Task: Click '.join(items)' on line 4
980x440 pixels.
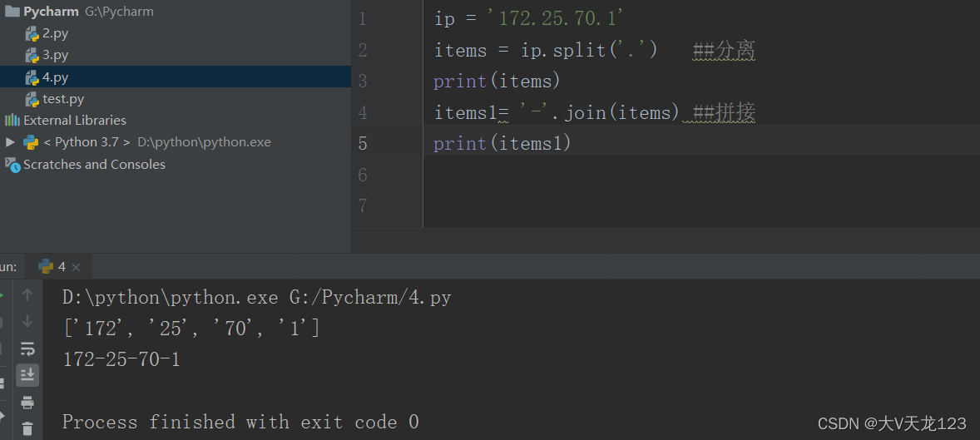Action: coord(615,112)
